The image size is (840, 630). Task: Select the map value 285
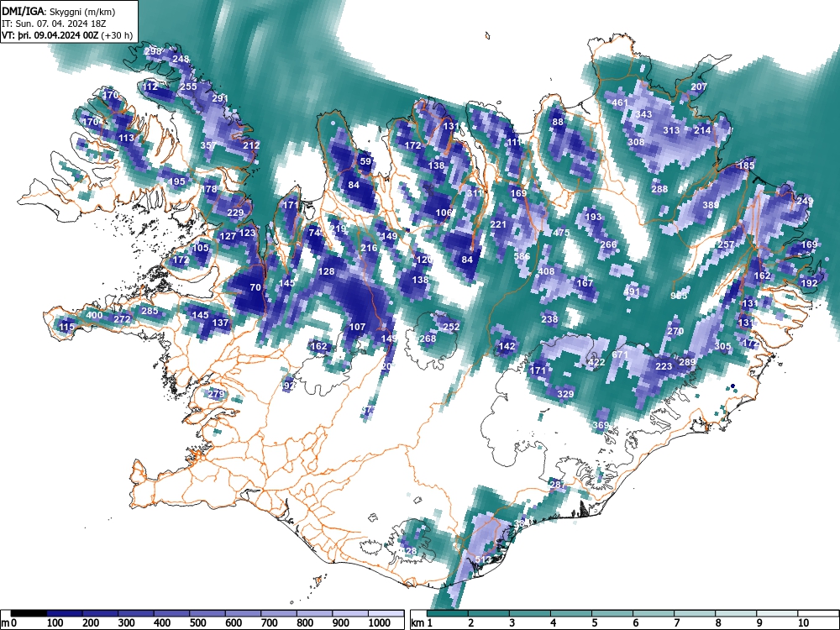pos(150,311)
